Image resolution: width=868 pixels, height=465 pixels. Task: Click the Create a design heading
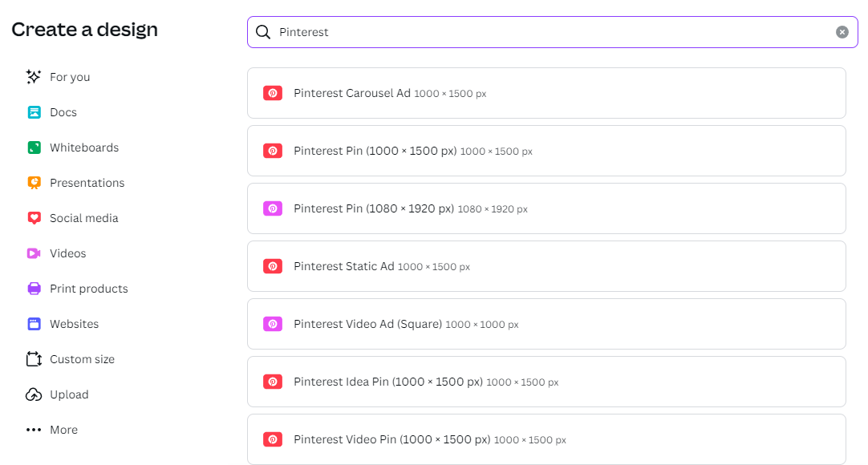(x=85, y=30)
